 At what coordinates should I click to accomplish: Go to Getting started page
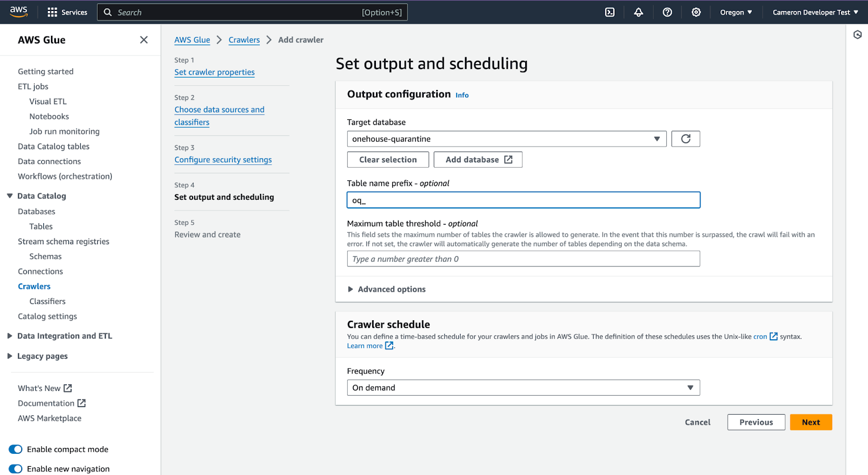pos(46,72)
